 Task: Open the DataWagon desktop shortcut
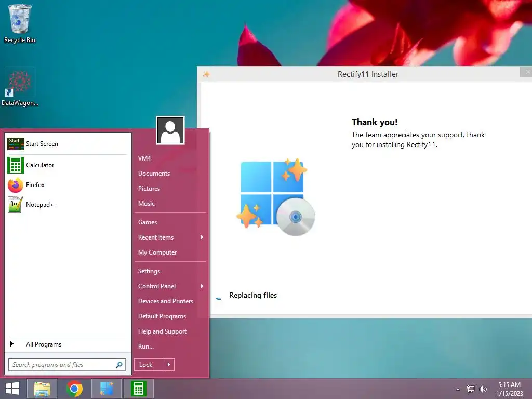20,87
